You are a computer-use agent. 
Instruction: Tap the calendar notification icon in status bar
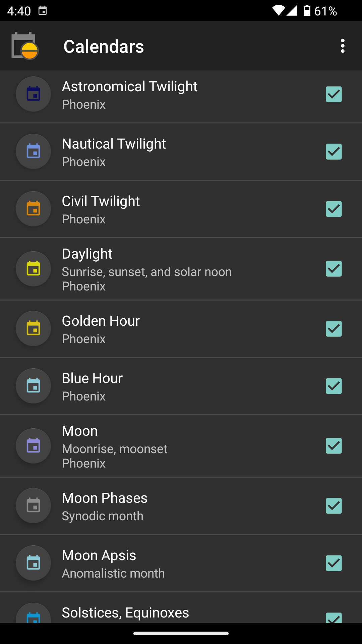pos(43,11)
